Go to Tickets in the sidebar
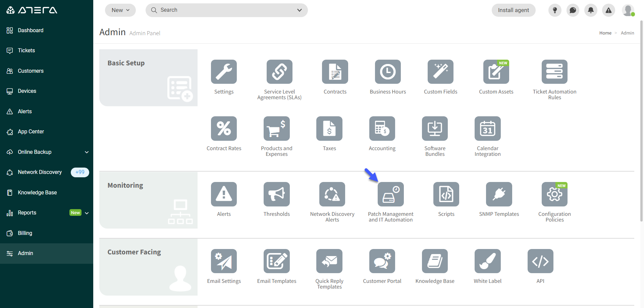Screen dimensions: 644x308 click(x=26, y=51)
